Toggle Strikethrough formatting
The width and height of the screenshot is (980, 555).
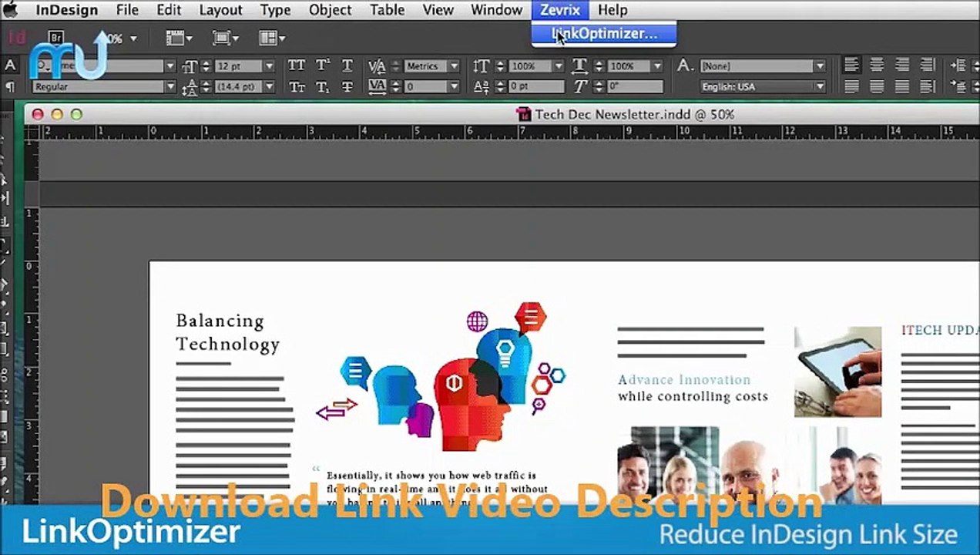[347, 86]
